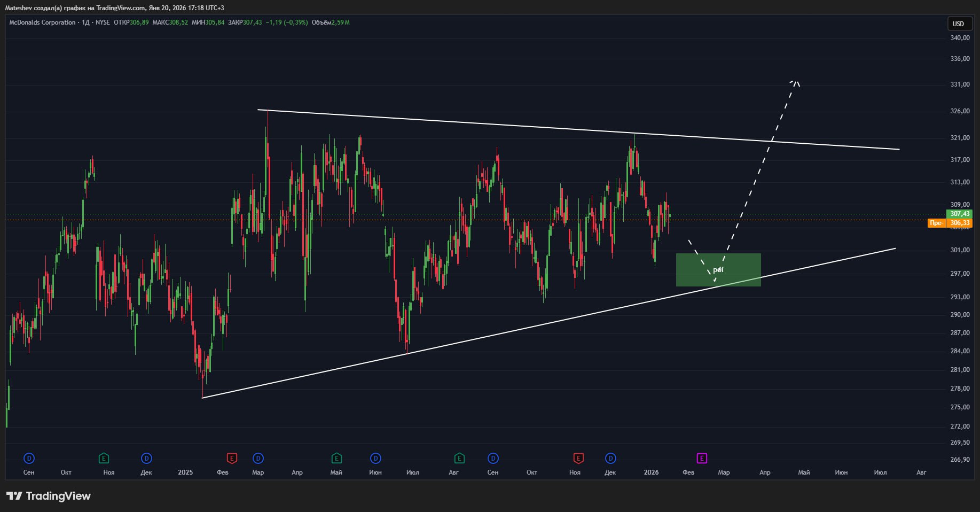Click the orange 306,33 pre-market price label
980x512 pixels.
tap(959, 223)
